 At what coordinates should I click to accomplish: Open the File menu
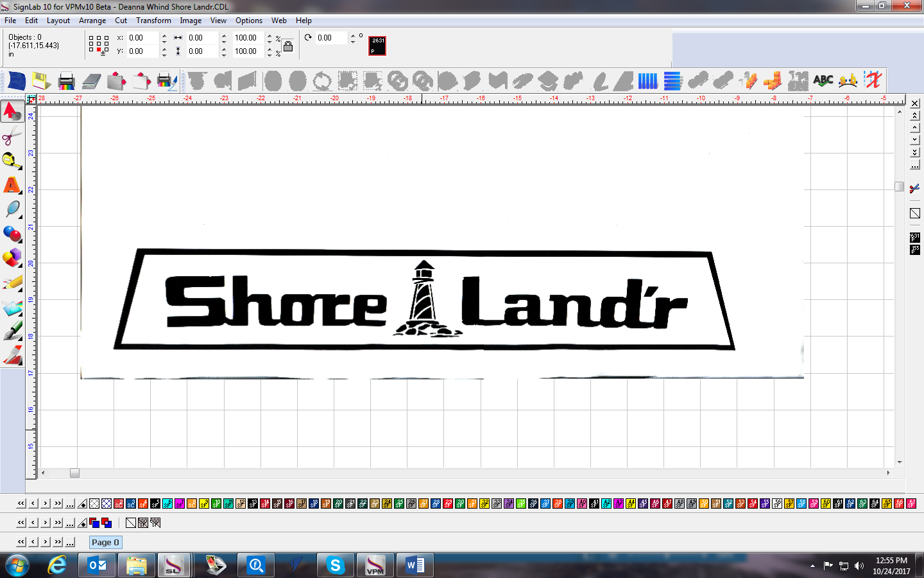coord(10,21)
